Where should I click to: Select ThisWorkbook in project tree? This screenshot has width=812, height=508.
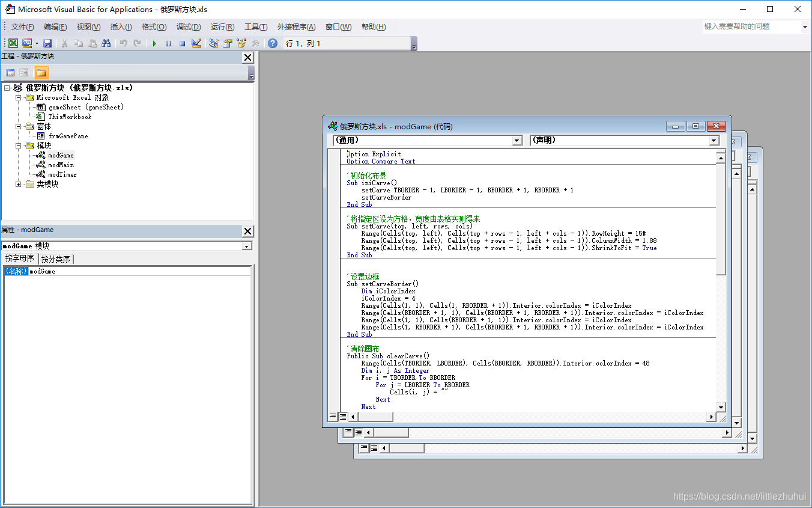click(x=70, y=117)
